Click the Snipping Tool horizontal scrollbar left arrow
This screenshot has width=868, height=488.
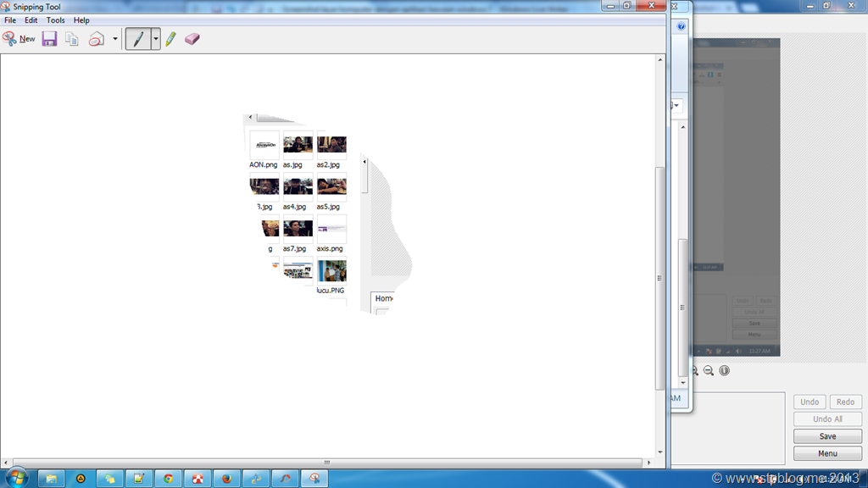(6, 463)
